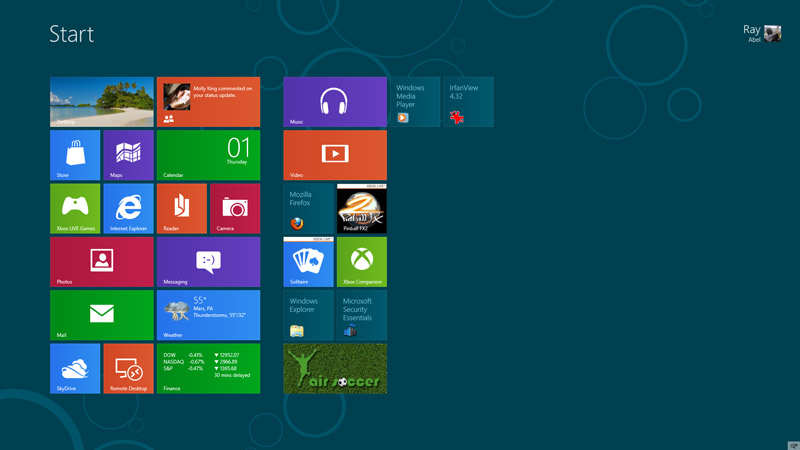
Task: Launch Windows Explorer tile
Action: pyautogui.click(x=308, y=315)
